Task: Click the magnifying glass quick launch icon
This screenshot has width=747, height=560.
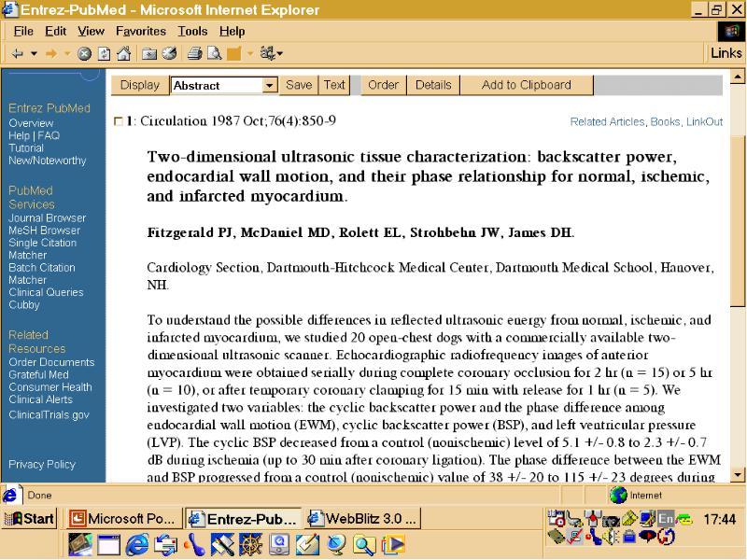Action: coord(364,545)
